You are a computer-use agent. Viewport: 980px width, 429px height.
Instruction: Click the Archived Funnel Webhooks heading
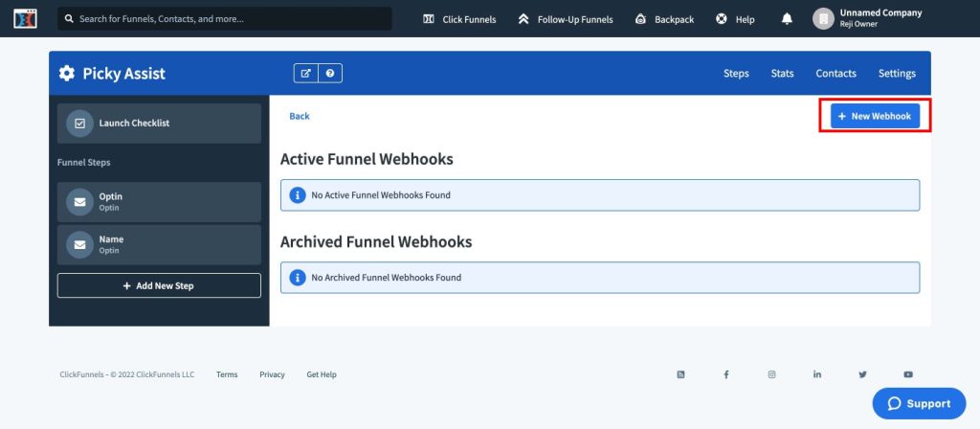(376, 241)
